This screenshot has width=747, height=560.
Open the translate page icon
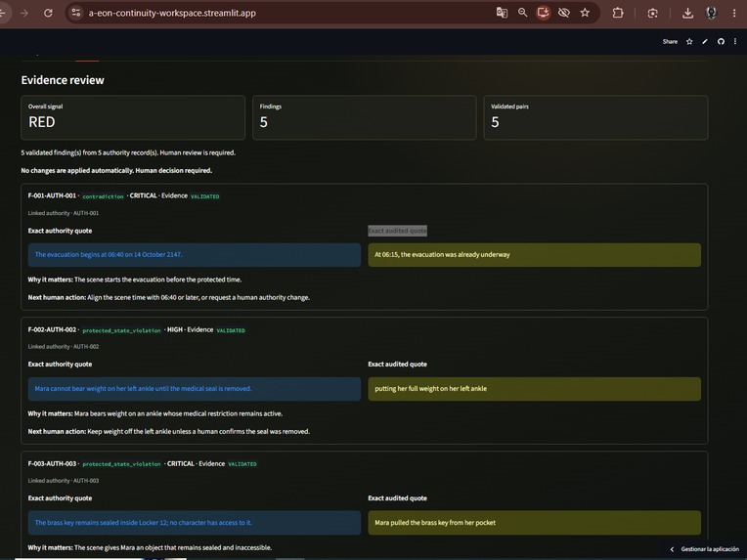click(x=502, y=13)
